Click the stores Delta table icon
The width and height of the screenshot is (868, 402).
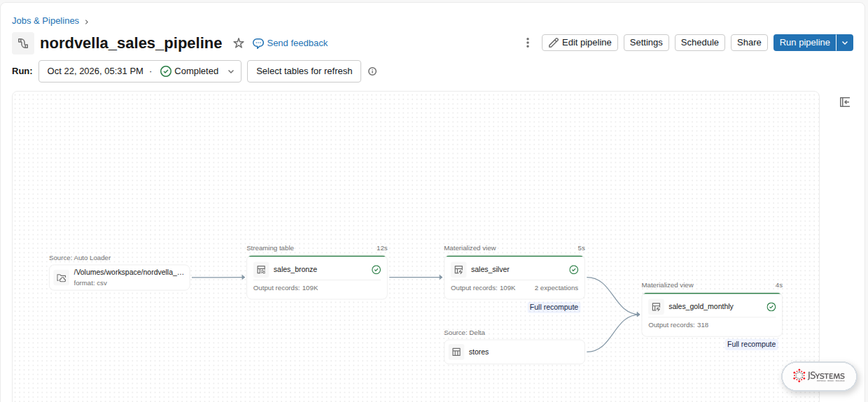456,352
